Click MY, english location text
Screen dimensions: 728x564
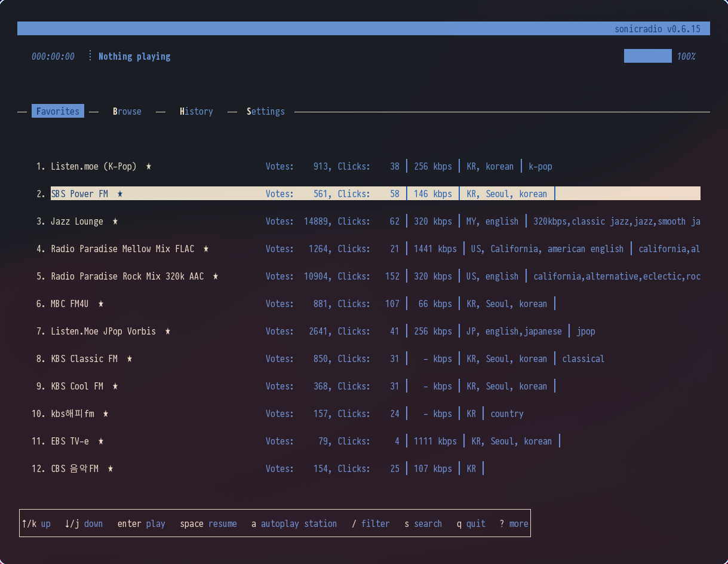(493, 221)
